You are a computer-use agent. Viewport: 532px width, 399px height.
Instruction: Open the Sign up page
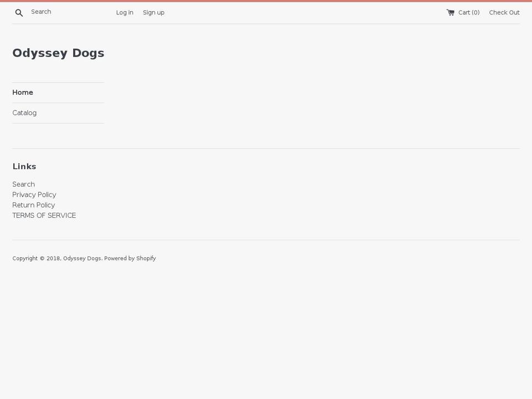tap(154, 13)
